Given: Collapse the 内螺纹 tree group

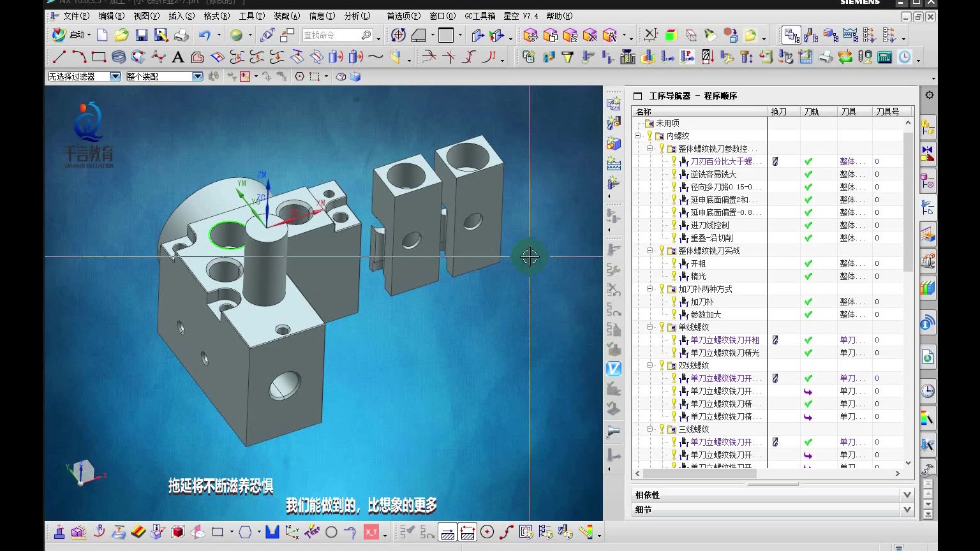Looking at the screenshot, I should pos(637,136).
